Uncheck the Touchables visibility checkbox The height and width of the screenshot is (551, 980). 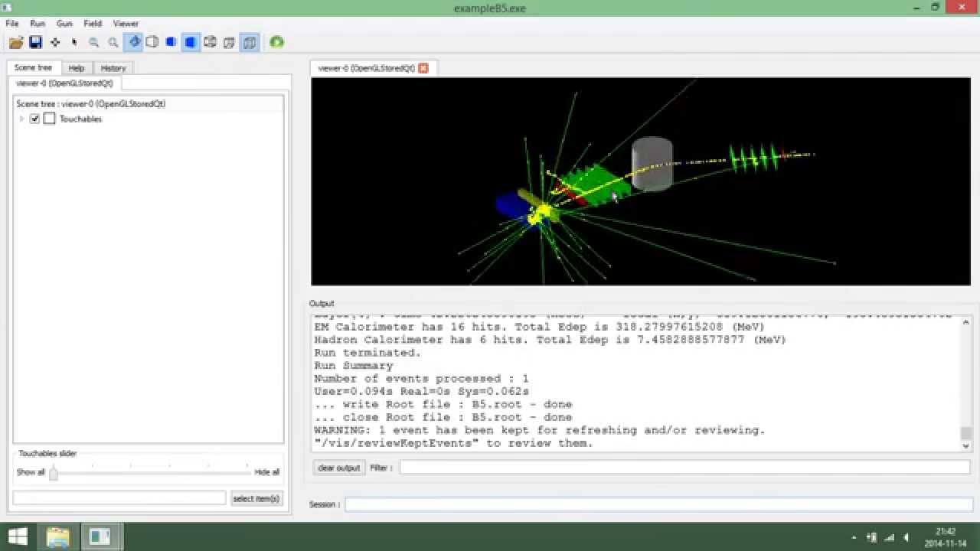point(34,119)
